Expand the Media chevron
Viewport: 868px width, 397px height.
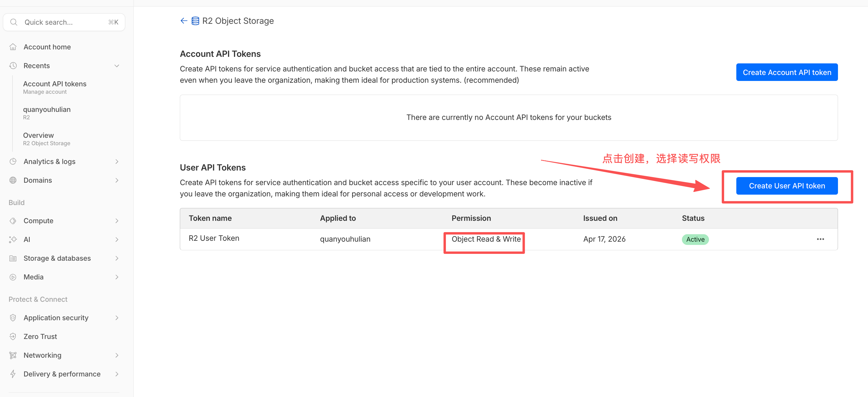[x=117, y=277]
